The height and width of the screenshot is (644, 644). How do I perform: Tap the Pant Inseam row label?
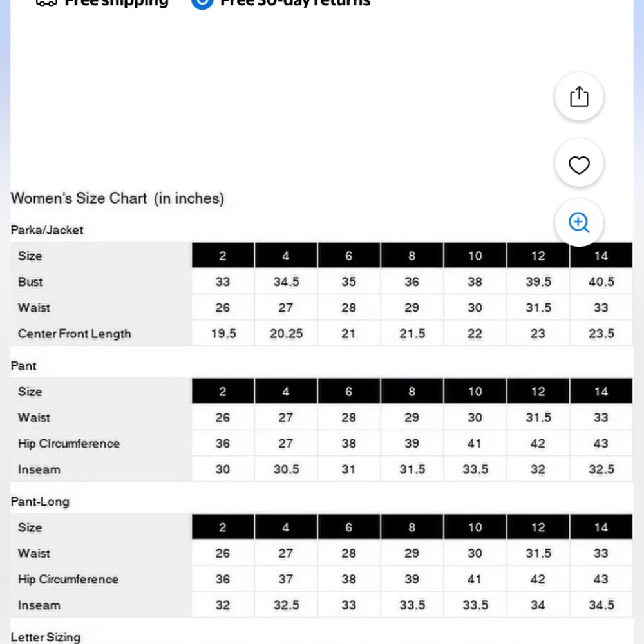(39, 469)
